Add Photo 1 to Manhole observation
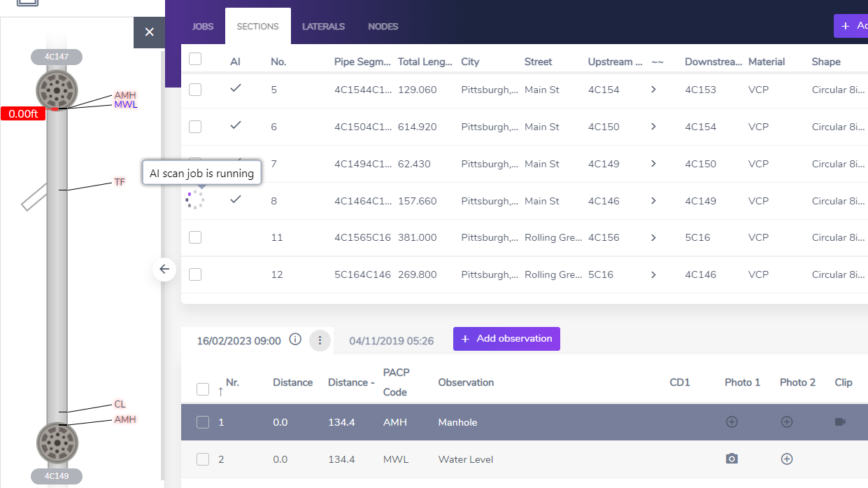 732,422
